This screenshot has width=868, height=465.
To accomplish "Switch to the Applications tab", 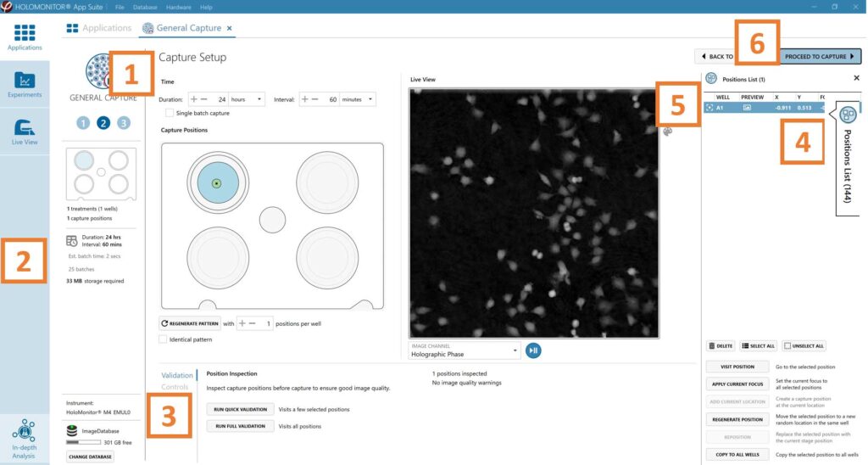I will (99, 28).
